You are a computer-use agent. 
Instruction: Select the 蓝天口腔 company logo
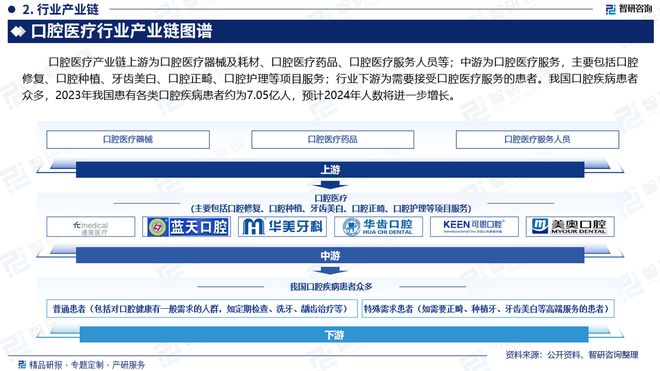(x=186, y=227)
